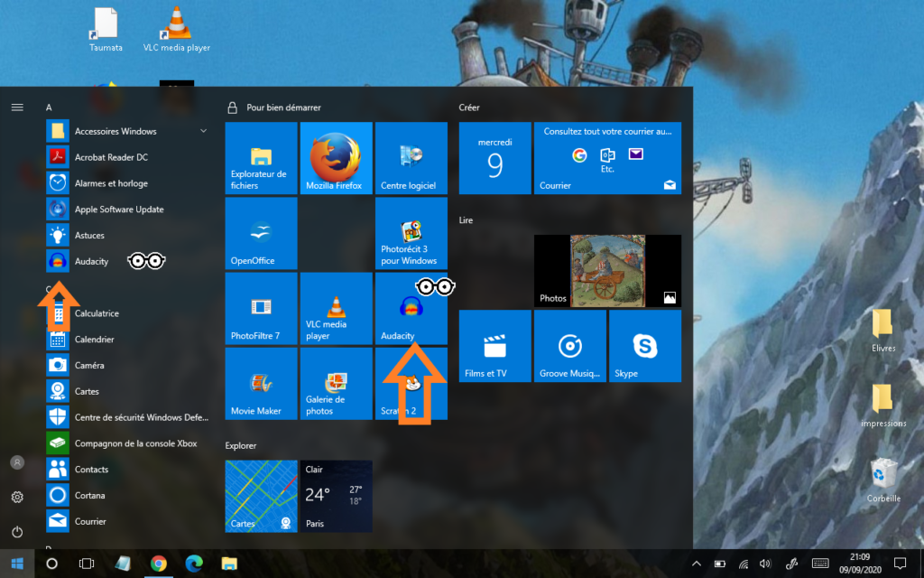The height and width of the screenshot is (578, 924).
Task: Open Cartes in the app list
Action: pos(127,391)
